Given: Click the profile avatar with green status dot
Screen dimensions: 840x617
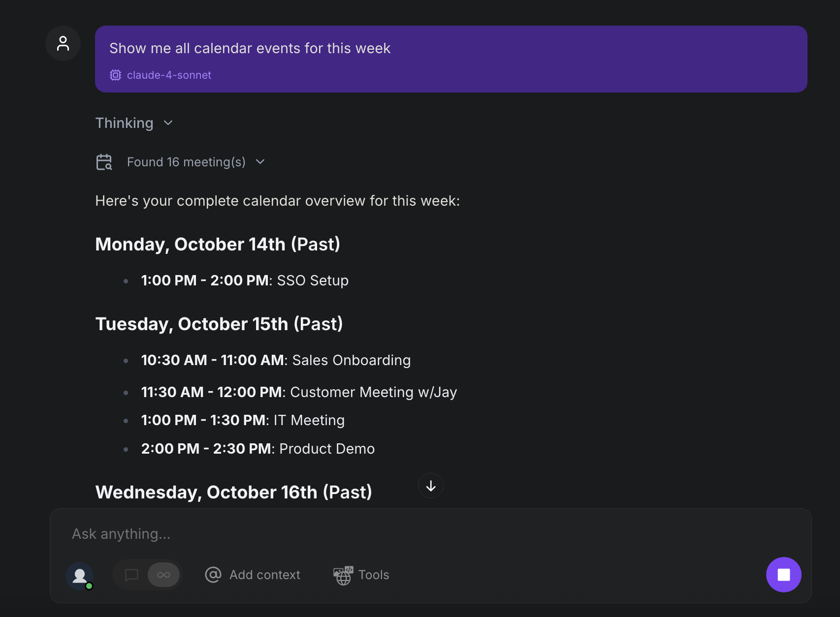Looking at the screenshot, I should [80, 575].
